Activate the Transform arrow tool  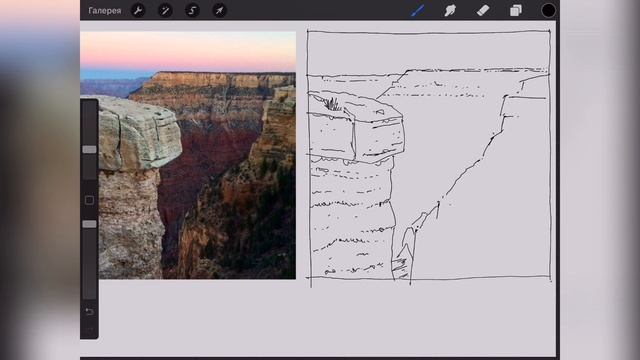coord(220,11)
